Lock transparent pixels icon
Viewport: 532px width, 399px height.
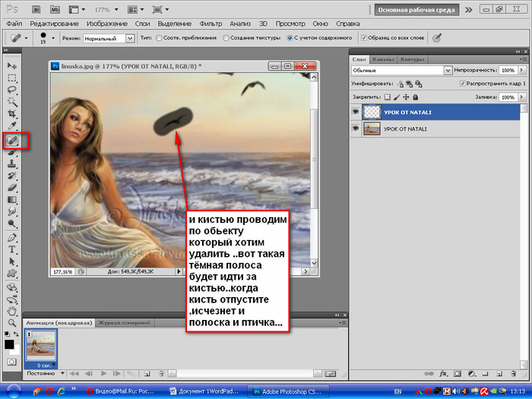click(x=387, y=97)
